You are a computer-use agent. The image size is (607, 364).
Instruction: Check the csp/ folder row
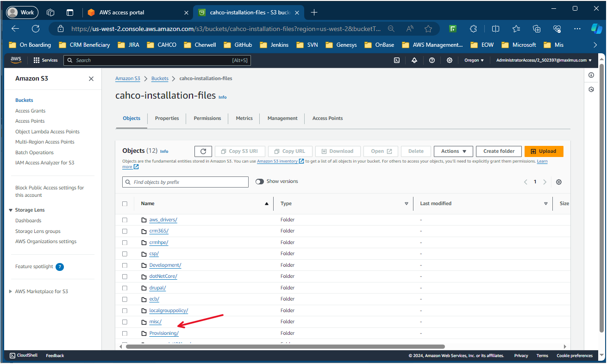coord(125,254)
